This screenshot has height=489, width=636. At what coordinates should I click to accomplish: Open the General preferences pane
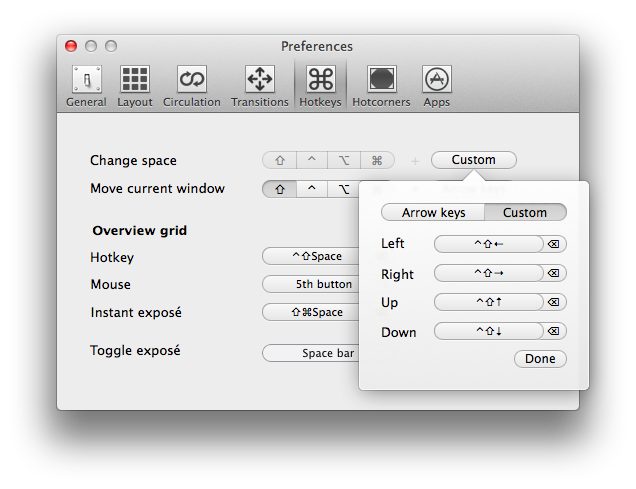pos(86,86)
